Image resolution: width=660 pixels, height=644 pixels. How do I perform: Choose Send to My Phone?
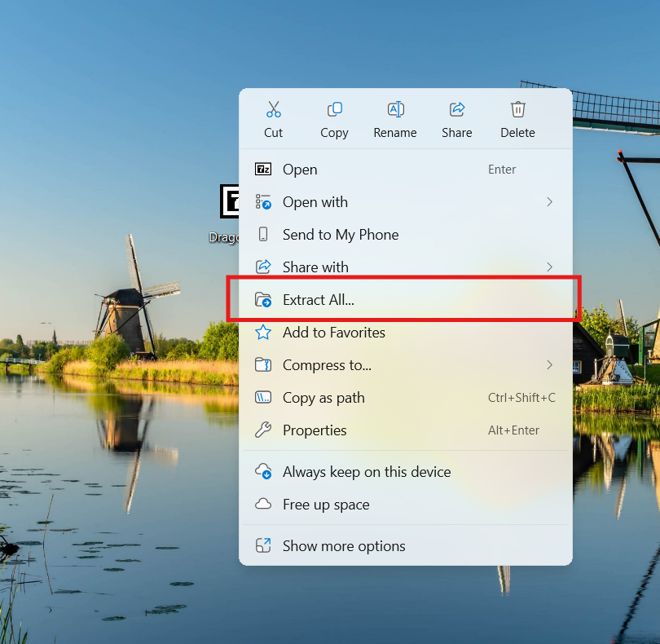341,235
